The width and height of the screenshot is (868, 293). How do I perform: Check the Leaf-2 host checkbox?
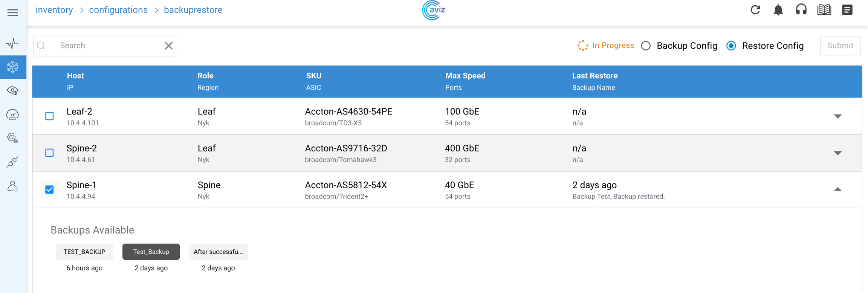pos(49,116)
